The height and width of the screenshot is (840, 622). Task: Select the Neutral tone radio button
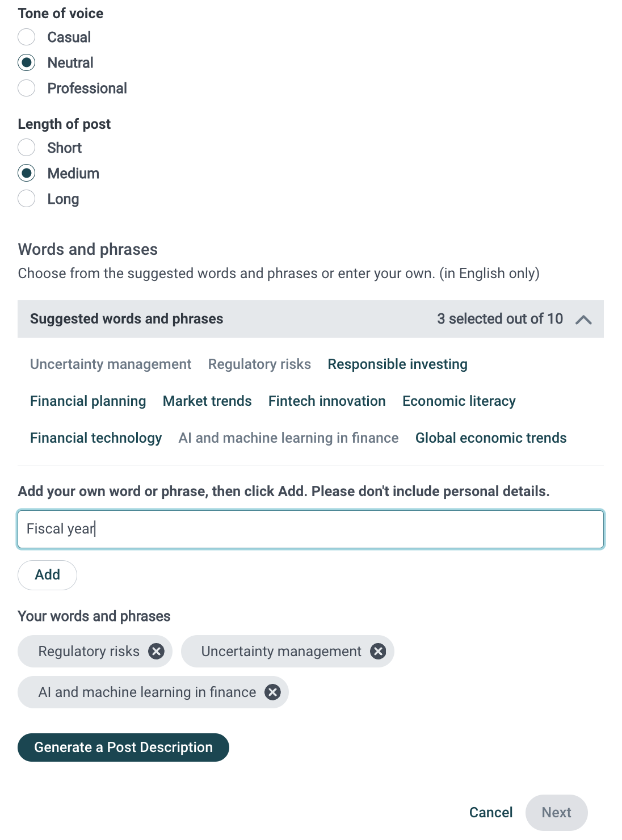(x=27, y=63)
